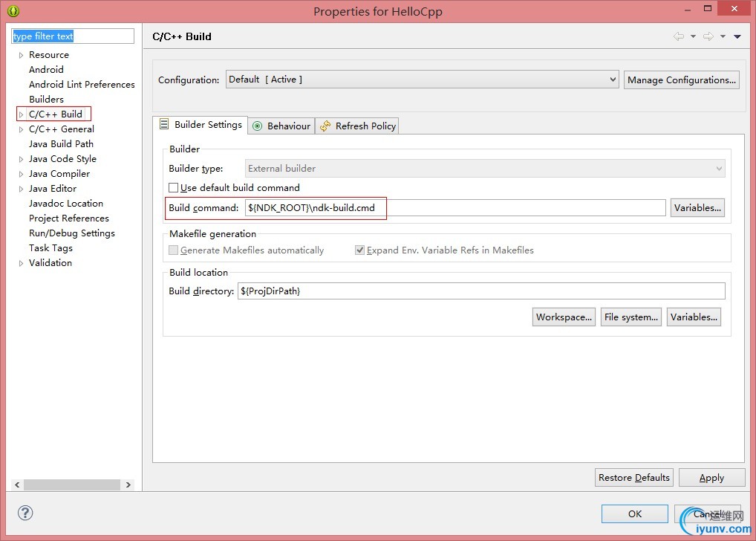Toggle Expand Env. Variable Refs checkbox

(360, 250)
